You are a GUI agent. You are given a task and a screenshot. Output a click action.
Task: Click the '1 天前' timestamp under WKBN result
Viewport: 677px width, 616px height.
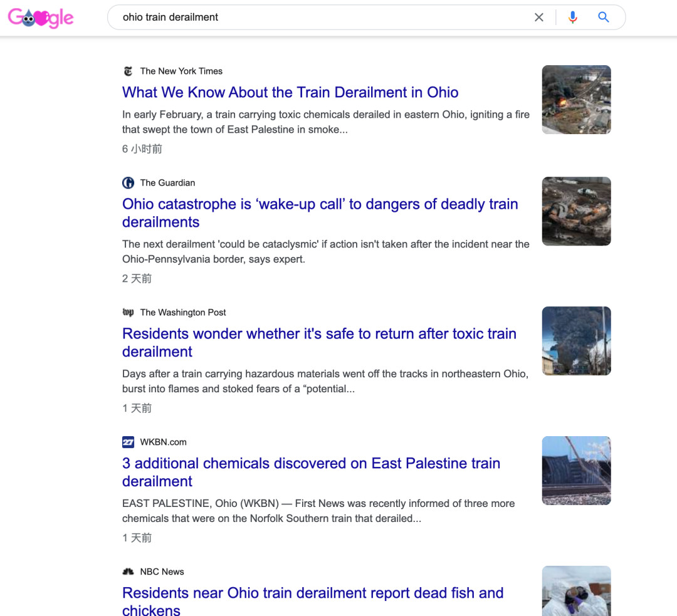tap(137, 538)
